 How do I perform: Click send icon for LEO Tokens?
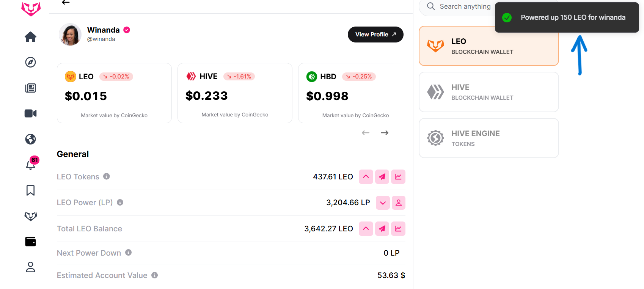[382, 177]
